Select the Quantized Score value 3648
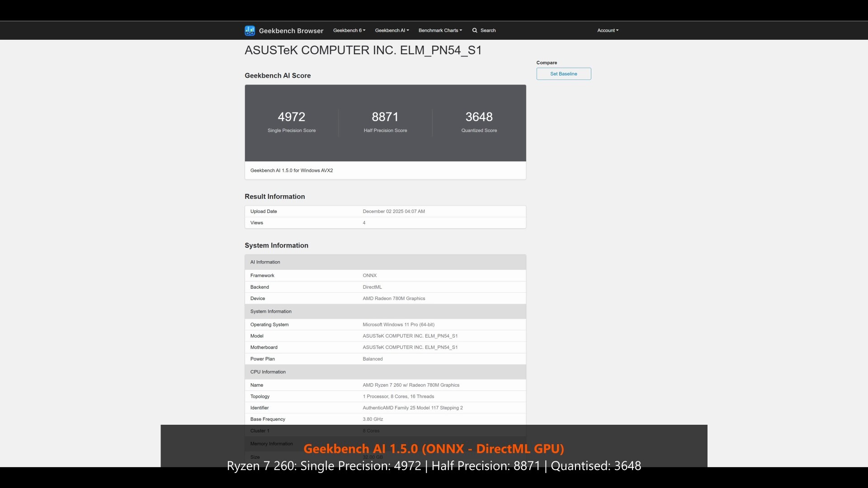868x488 pixels. pos(479,117)
